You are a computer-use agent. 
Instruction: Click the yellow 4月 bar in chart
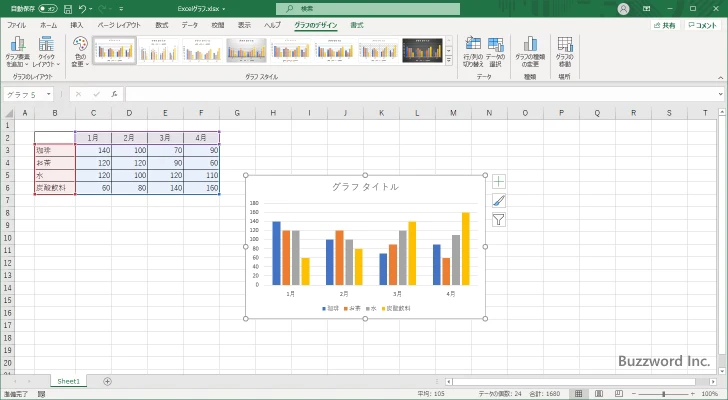click(466, 249)
